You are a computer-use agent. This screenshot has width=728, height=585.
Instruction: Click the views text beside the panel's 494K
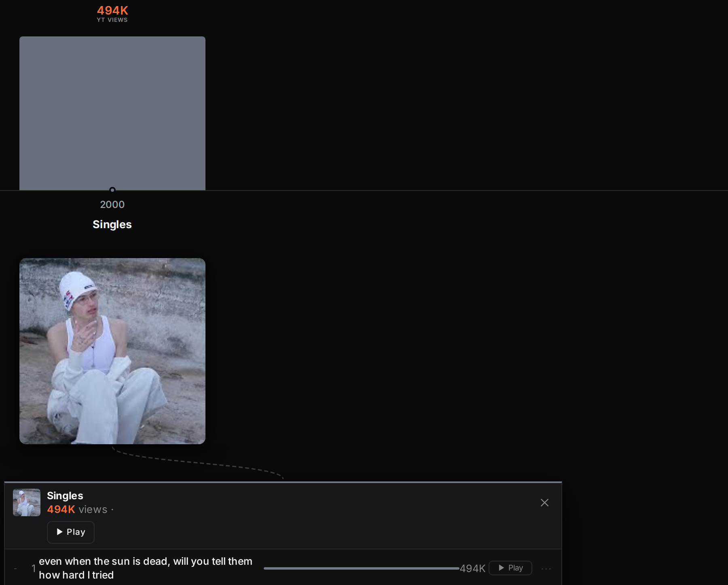[93, 509]
